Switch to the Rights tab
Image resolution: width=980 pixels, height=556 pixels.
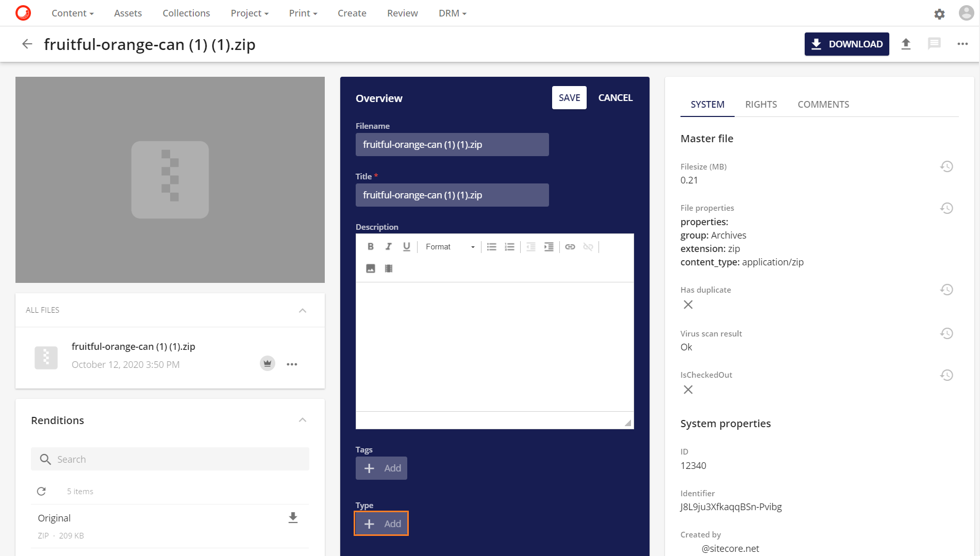point(760,104)
